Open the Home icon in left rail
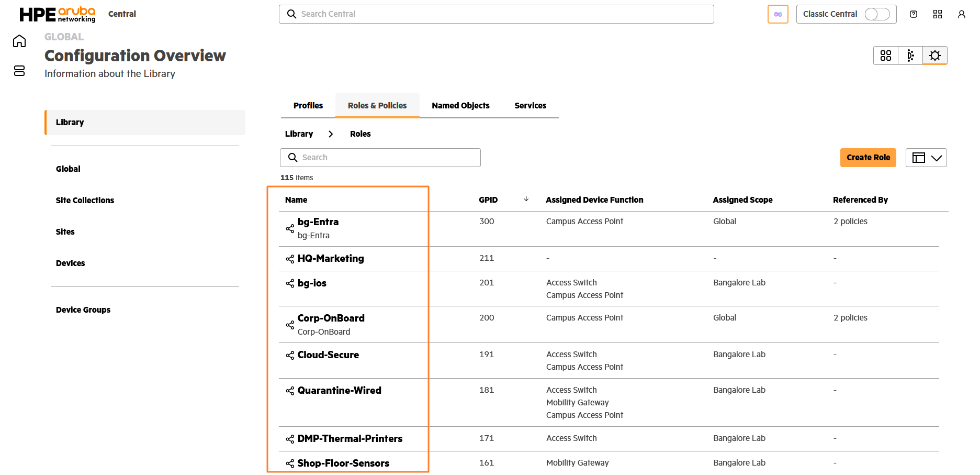The height and width of the screenshot is (475, 980). pos(19,41)
